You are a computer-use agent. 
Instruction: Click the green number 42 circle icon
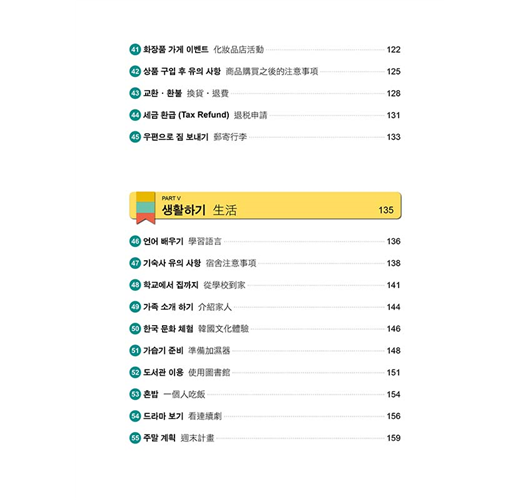(x=135, y=71)
